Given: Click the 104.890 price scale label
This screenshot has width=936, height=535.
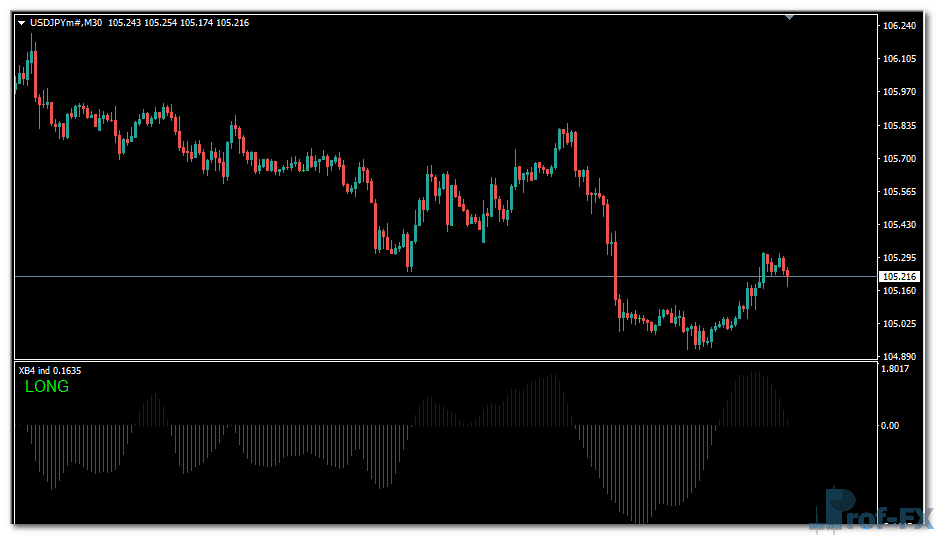Looking at the screenshot, I should [x=899, y=356].
